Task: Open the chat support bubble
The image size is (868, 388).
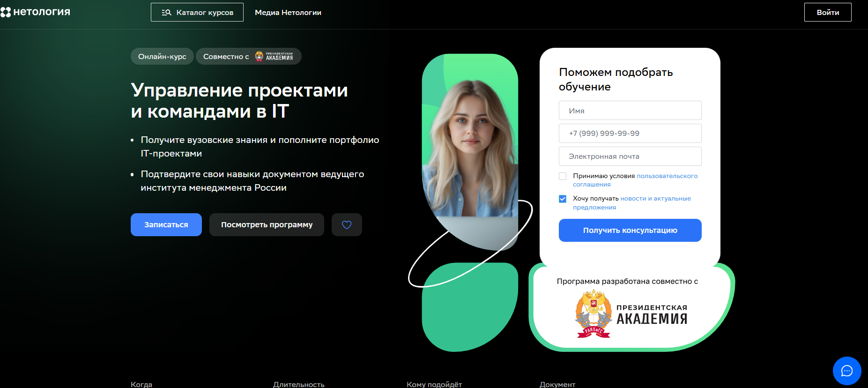Action: (x=846, y=371)
